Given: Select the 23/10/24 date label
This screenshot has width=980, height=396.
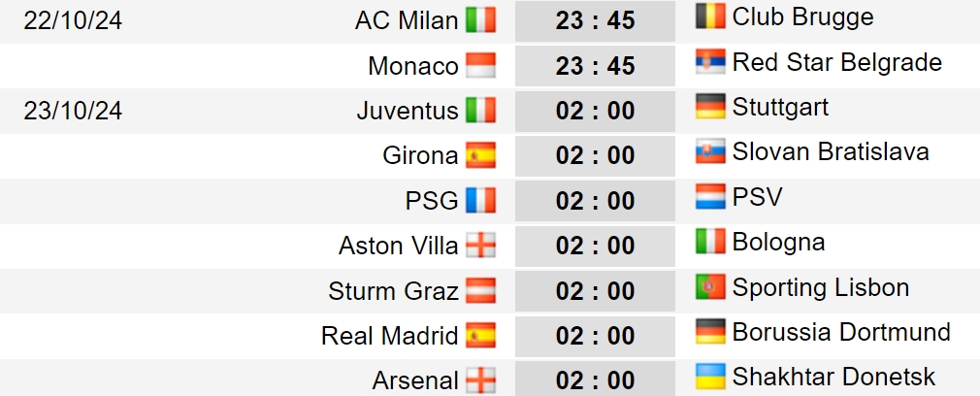Looking at the screenshot, I should (73, 111).
